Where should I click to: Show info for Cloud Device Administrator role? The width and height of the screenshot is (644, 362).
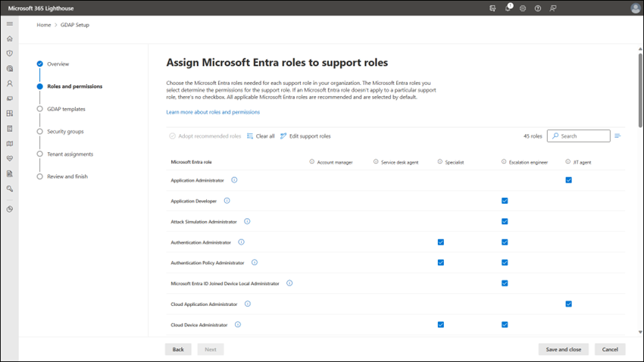click(237, 325)
